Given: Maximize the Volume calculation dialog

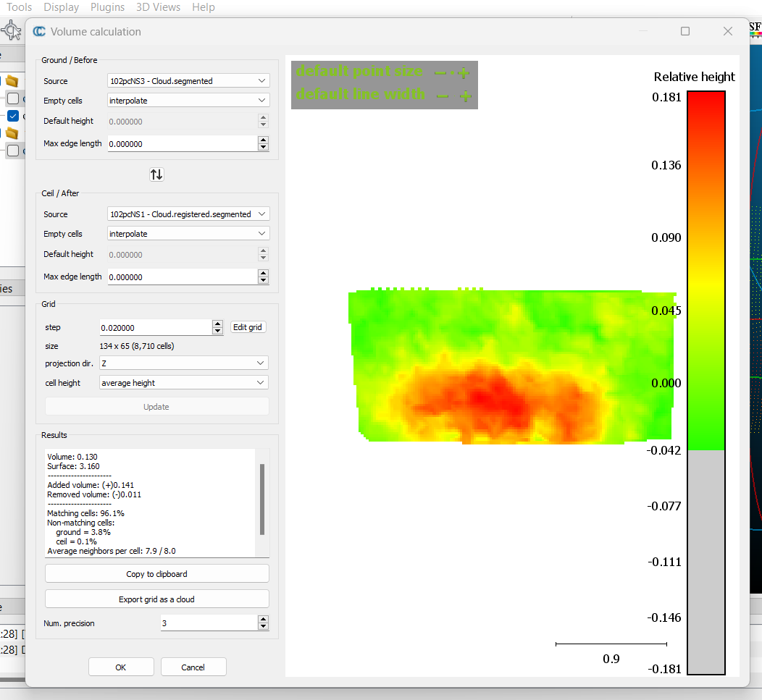Looking at the screenshot, I should tap(685, 31).
